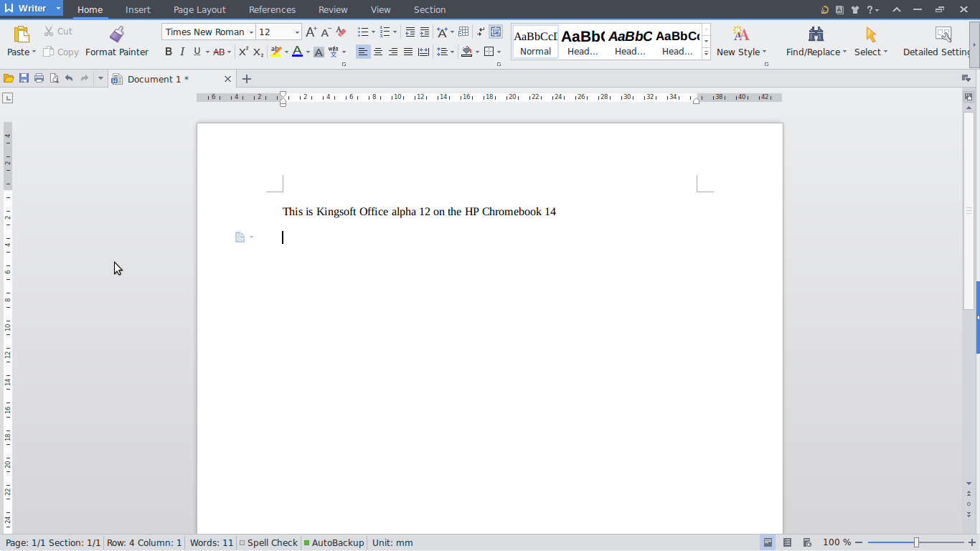Toggle Bold formatting
The width and height of the screenshot is (980, 551).
click(x=169, y=52)
